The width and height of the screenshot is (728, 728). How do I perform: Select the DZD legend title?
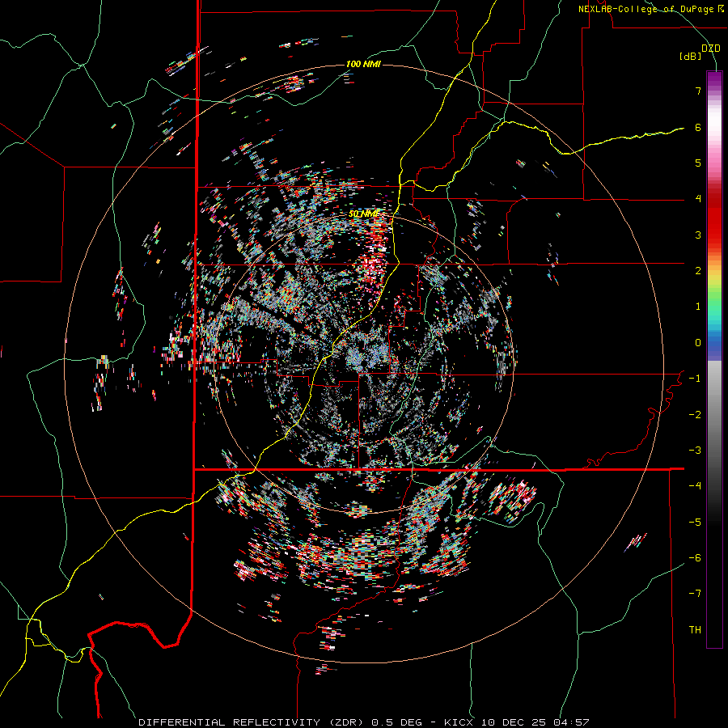(x=711, y=48)
